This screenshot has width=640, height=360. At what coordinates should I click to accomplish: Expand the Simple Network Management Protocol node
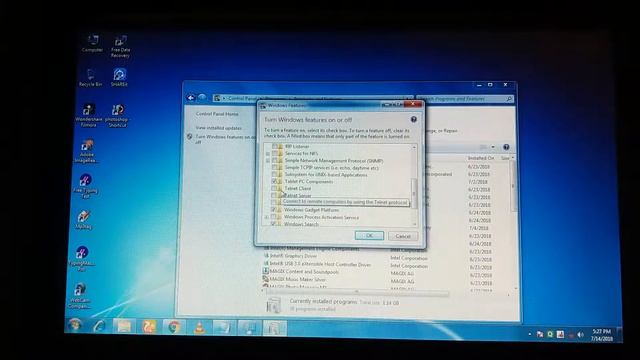(268, 160)
